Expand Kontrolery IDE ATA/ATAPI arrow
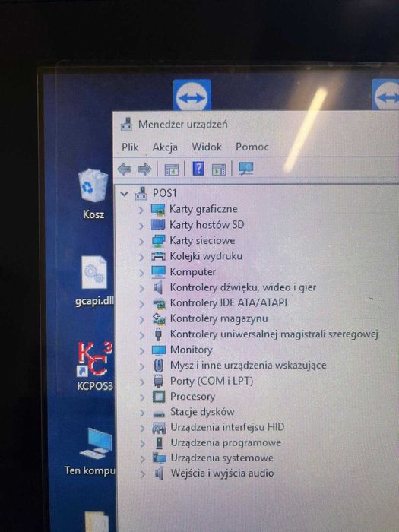This screenshot has height=532, width=399. [142, 304]
